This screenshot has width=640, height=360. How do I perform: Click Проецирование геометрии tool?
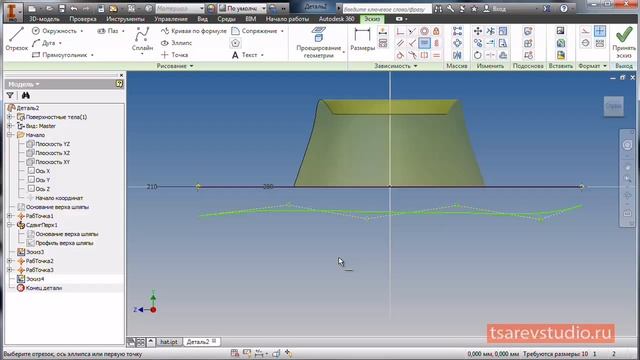pyautogui.click(x=319, y=42)
